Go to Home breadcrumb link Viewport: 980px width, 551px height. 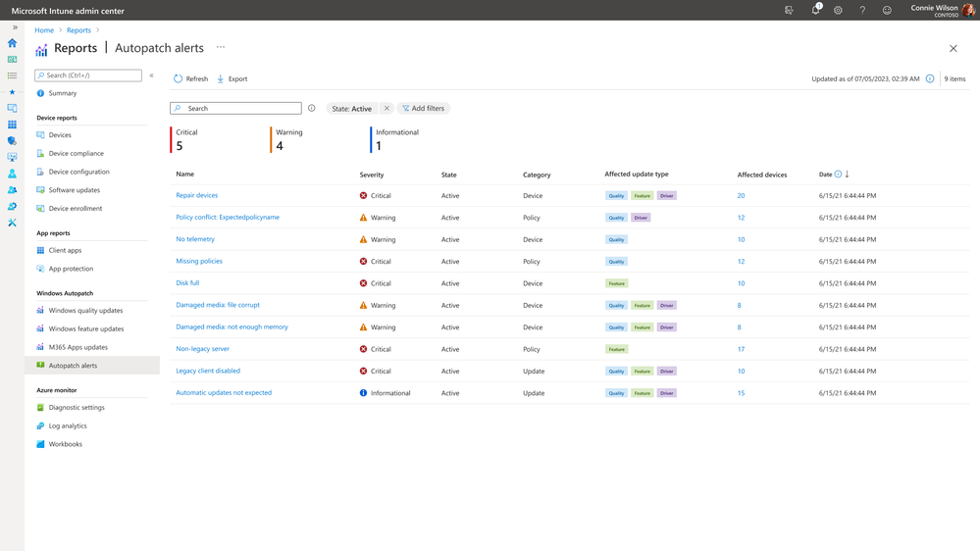pyautogui.click(x=44, y=30)
